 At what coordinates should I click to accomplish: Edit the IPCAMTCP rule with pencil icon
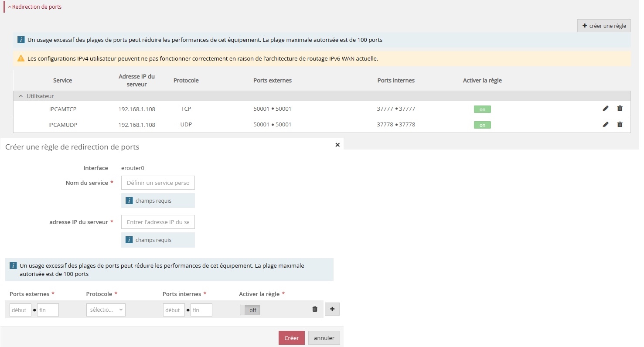coord(605,109)
